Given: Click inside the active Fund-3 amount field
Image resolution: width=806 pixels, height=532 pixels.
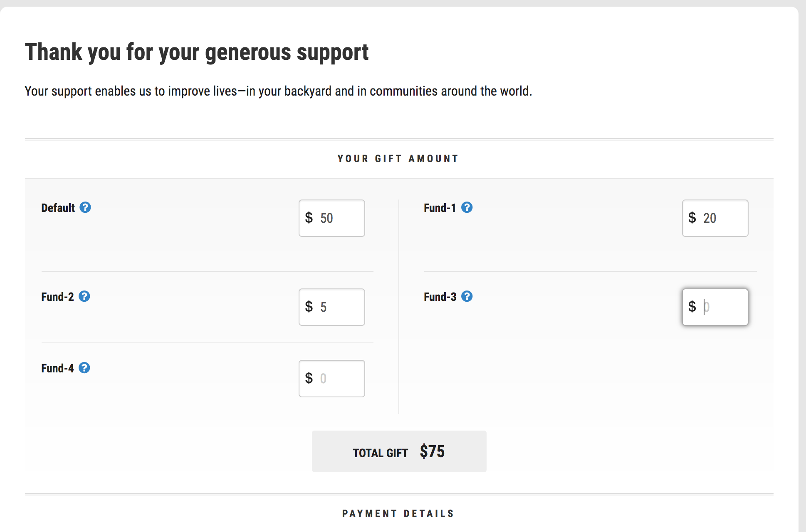Looking at the screenshot, I should pyautogui.click(x=715, y=307).
